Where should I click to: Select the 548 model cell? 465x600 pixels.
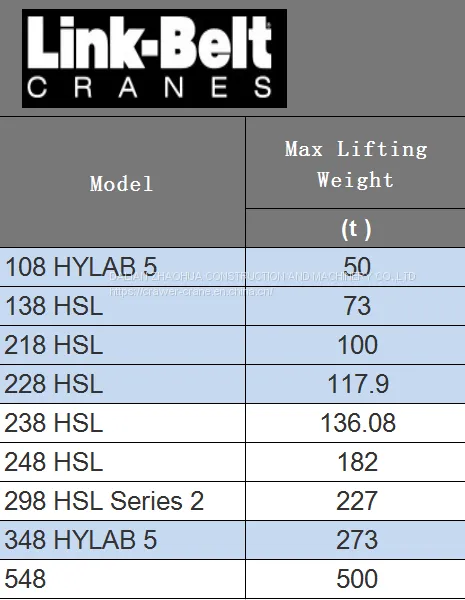(122, 579)
